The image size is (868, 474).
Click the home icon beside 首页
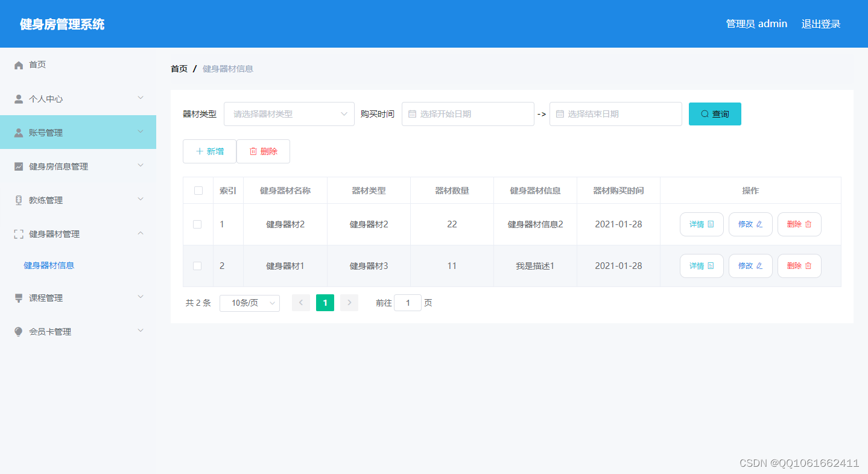click(x=18, y=65)
